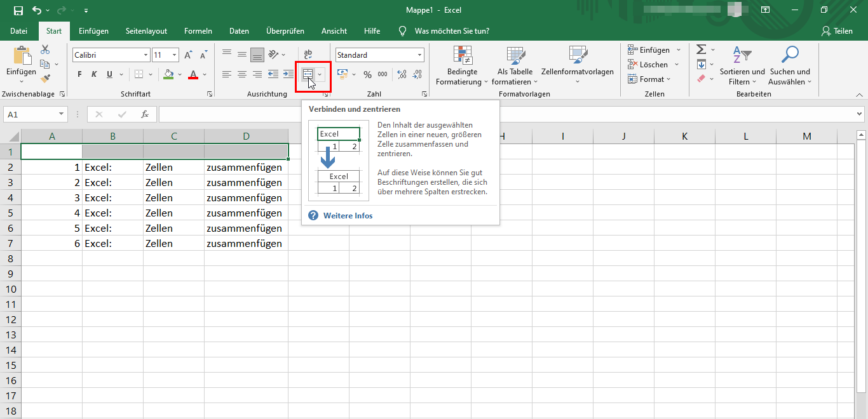868x419 pixels.
Task: Toggle underline (U) formatting
Action: 109,74
